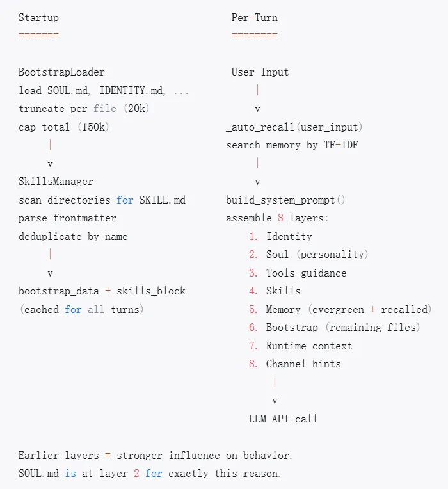The width and height of the screenshot is (448, 489).
Task: Click the 'Earlier layers = stronger influence' sentence
Action: pos(156,455)
